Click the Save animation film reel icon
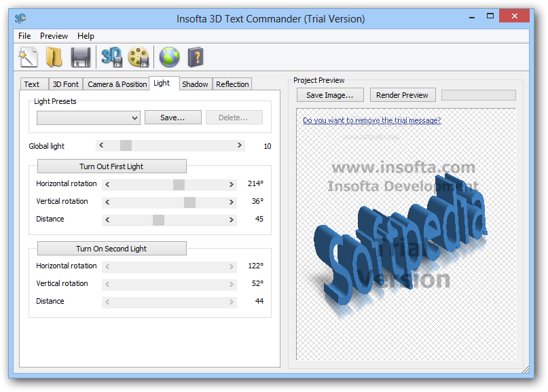The height and width of the screenshot is (392, 548). tap(139, 57)
